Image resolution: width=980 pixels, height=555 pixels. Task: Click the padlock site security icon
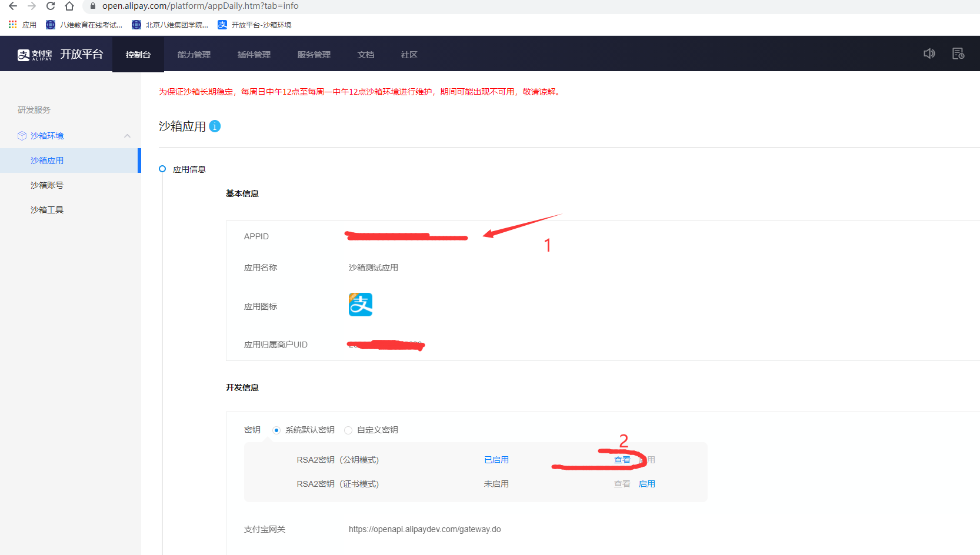92,6
